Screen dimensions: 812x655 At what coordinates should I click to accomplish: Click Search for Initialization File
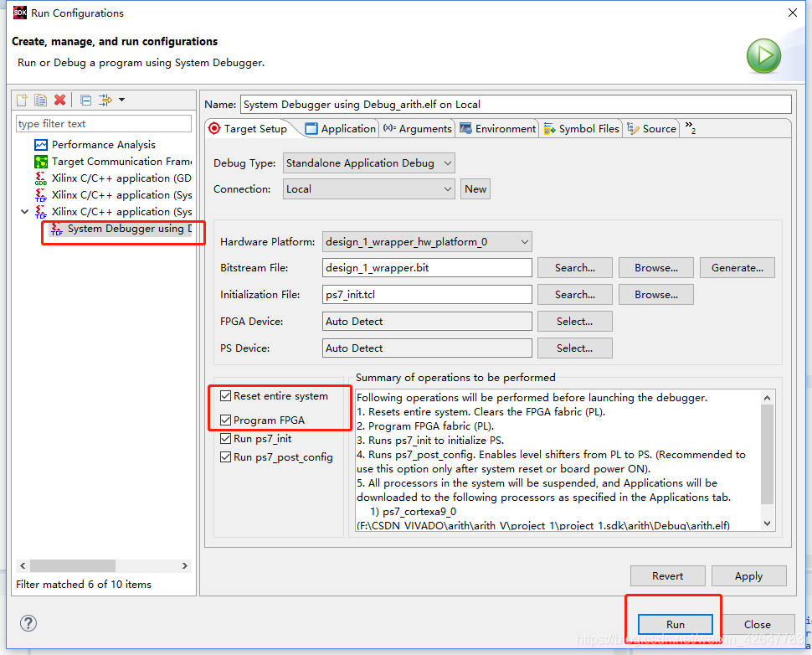575,295
